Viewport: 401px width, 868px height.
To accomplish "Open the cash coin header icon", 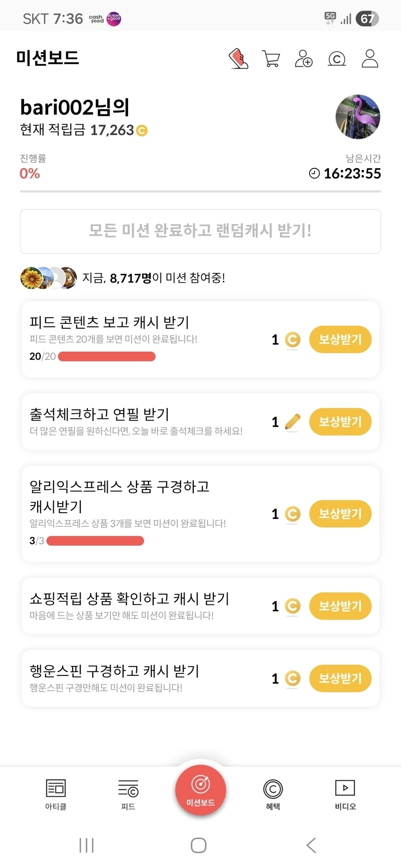I will point(337,59).
